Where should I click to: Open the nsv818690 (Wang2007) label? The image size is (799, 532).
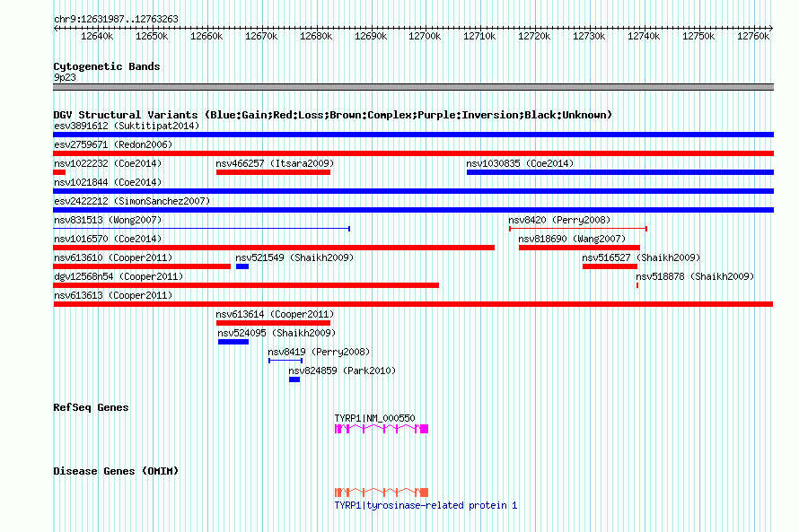(x=572, y=239)
